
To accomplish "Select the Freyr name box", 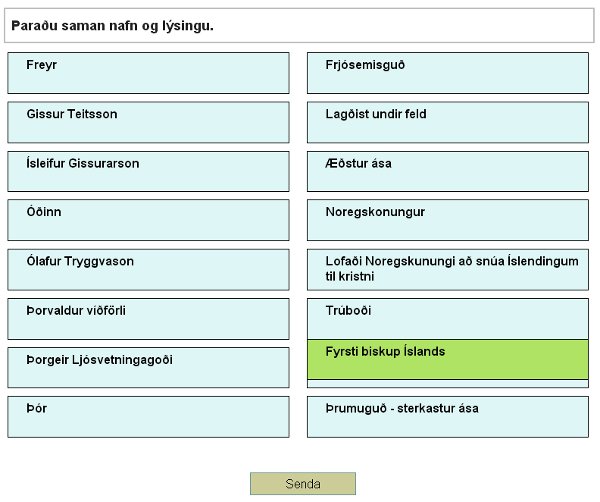I will [x=148, y=73].
